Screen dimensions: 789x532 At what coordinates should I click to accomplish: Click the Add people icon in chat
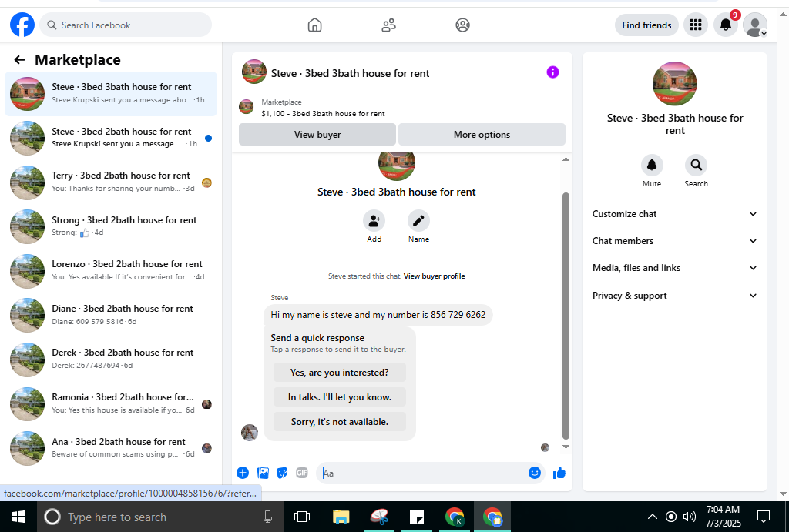coord(374,220)
